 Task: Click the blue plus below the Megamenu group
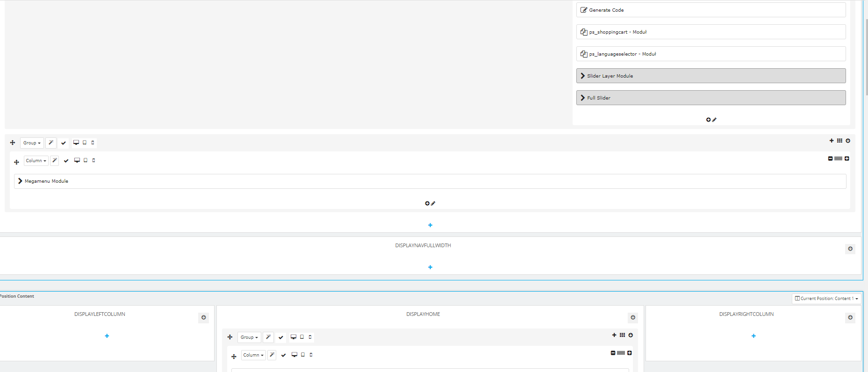click(430, 225)
